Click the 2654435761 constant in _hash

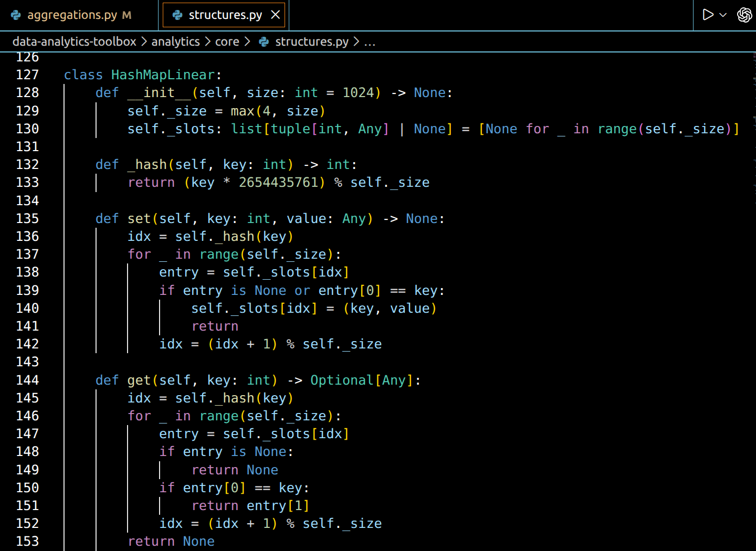(x=278, y=183)
